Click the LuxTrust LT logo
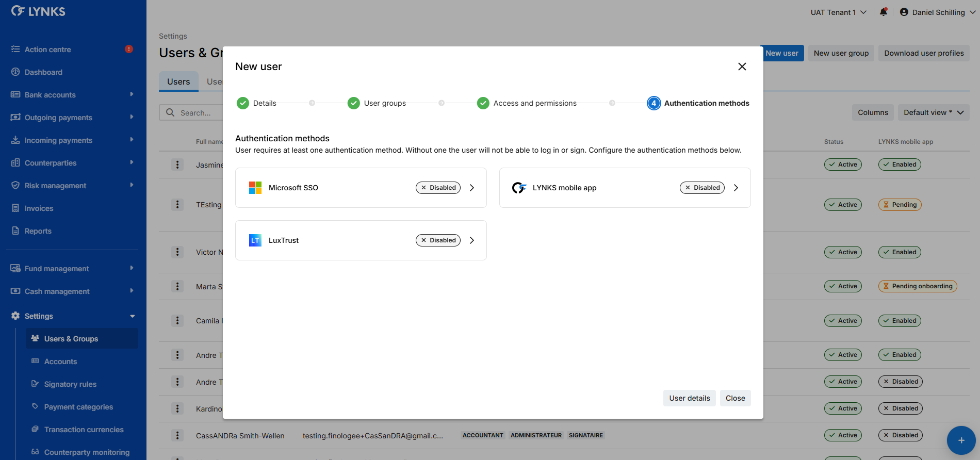The width and height of the screenshot is (980, 460). tap(255, 240)
